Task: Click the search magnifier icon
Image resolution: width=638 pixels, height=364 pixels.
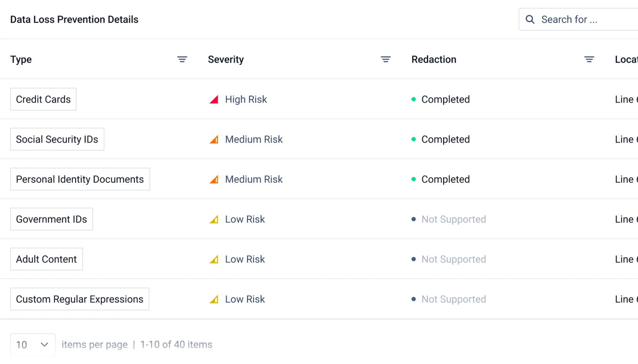Action: pos(530,19)
